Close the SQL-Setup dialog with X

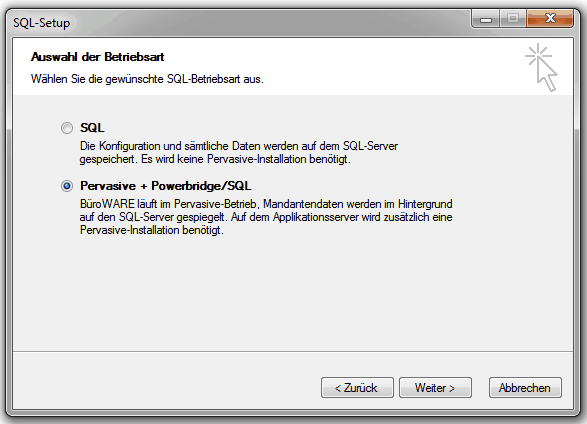(550, 19)
